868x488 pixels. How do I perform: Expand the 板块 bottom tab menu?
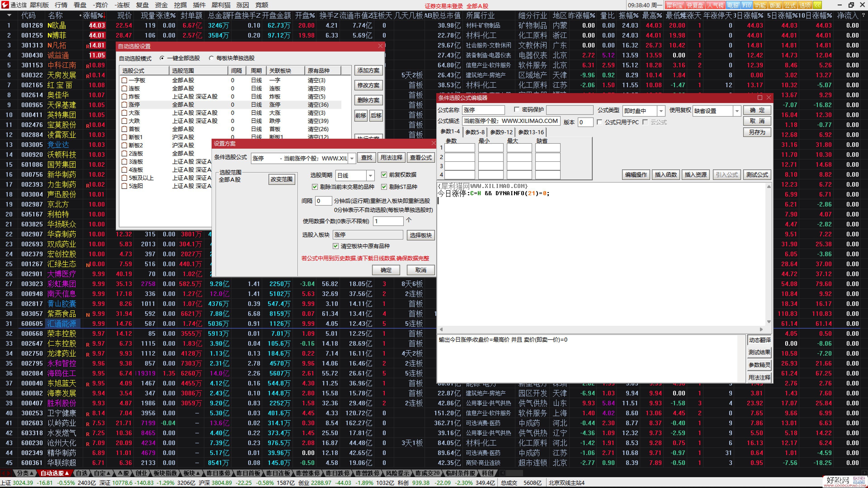tap(192, 473)
